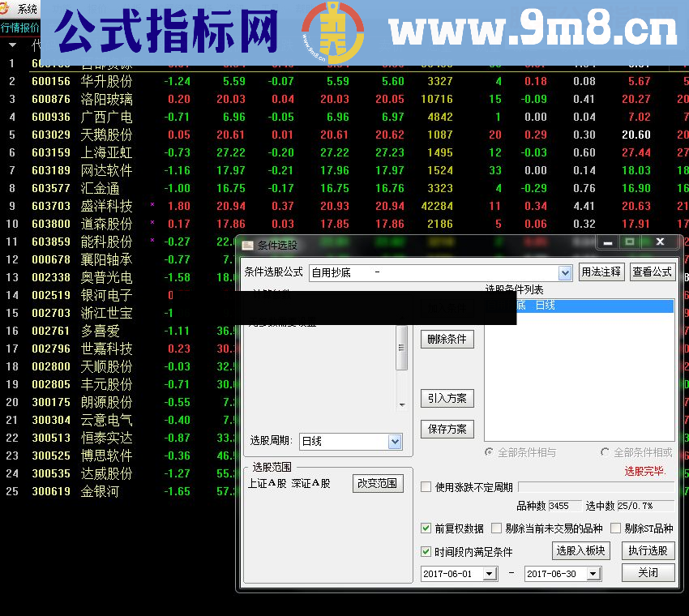The width and height of the screenshot is (689, 616).
Task: Click the 用法注释 button
Action: (601, 272)
